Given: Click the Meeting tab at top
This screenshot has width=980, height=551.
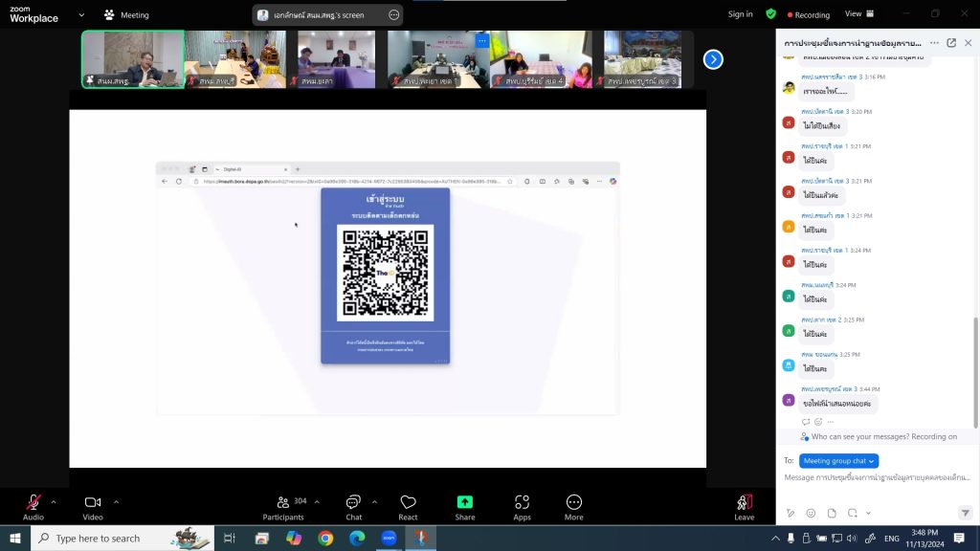Looking at the screenshot, I should click(x=127, y=15).
